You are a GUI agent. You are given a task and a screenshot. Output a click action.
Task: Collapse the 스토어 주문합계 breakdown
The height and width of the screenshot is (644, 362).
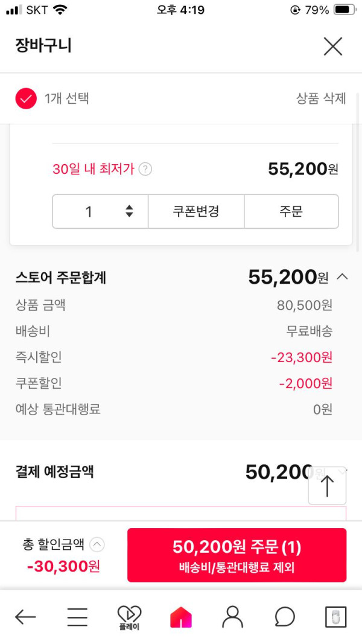pyautogui.click(x=342, y=277)
